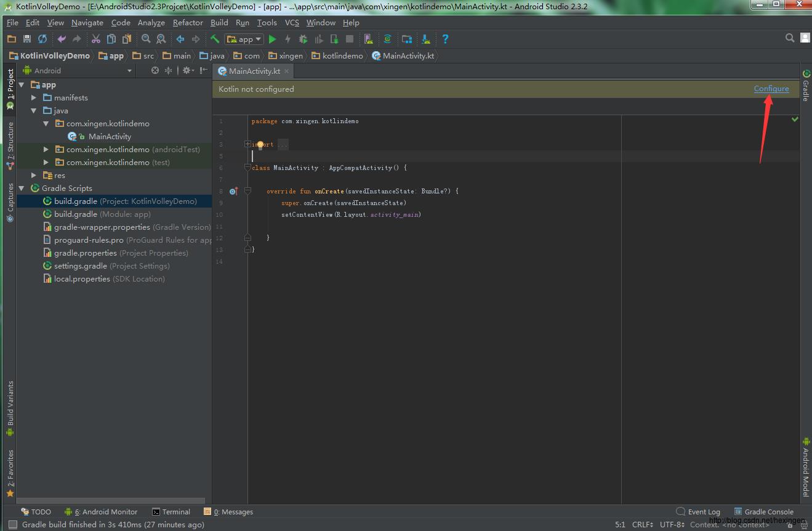The height and width of the screenshot is (531, 812).
Task: Open the Build menu
Action: click(219, 22)
